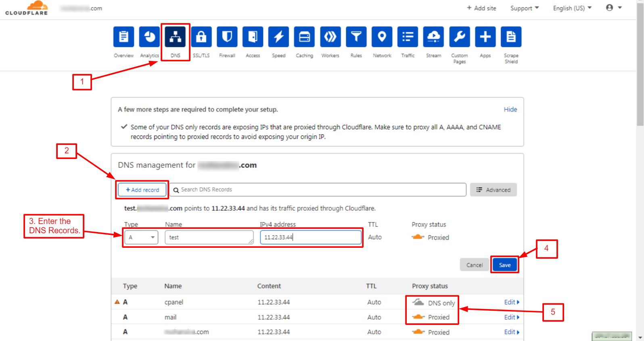The height and width of the screenshot is (341, 644).
Task: Open the Firewall shield icon
Action: 227,37
